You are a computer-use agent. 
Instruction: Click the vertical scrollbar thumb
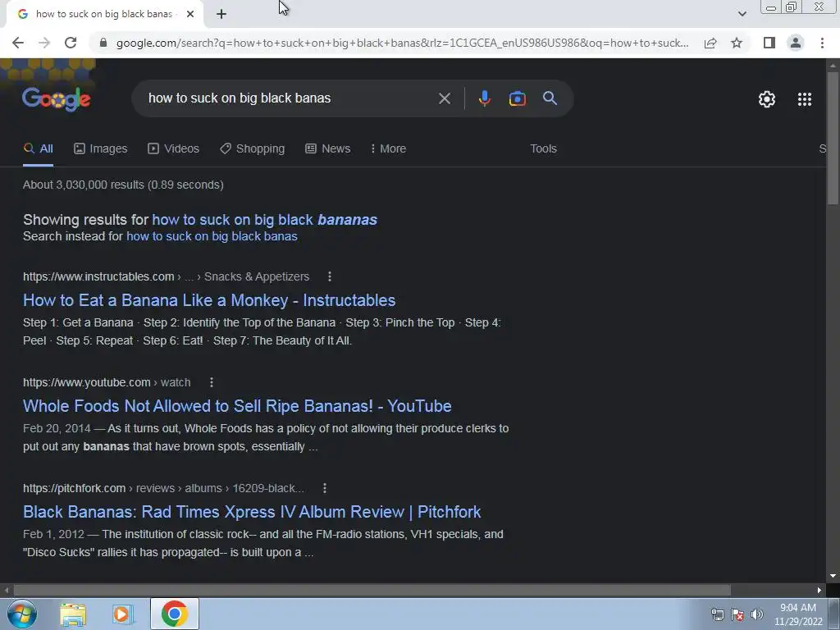[x=833, y=137]
